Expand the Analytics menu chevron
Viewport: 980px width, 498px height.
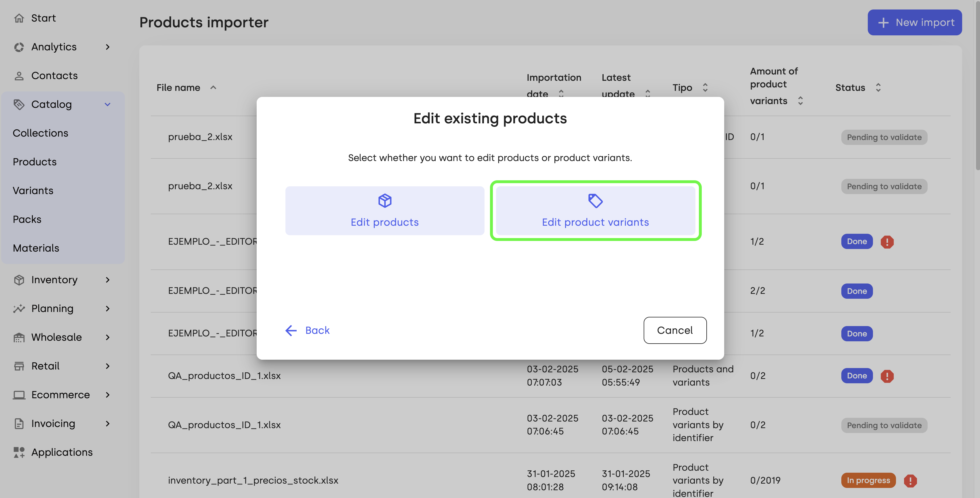[108, 47]
